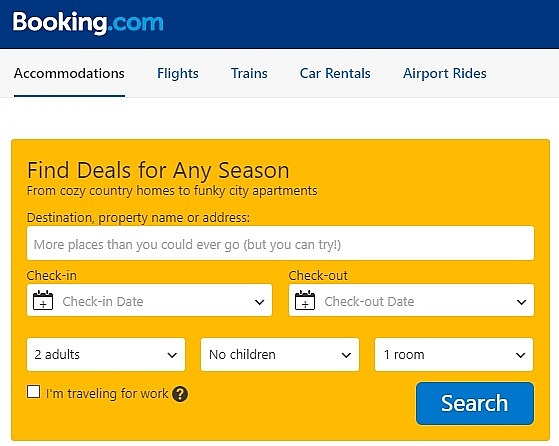Click the Check-out calendar icon
Viewport: 559px width, 446px height.
(305, 300)
